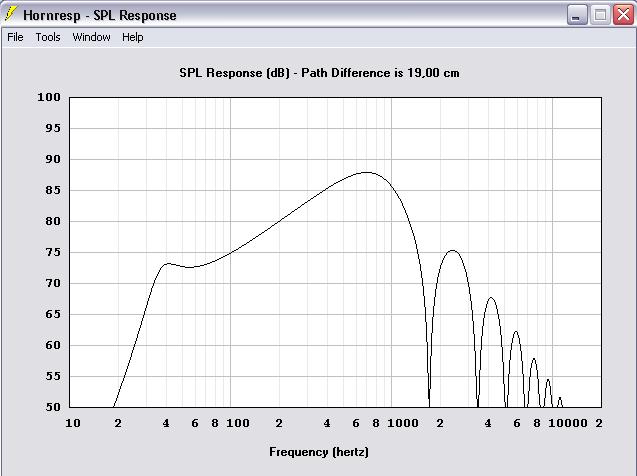Click the '1000' frequency axis label

(x=403, y=423)
